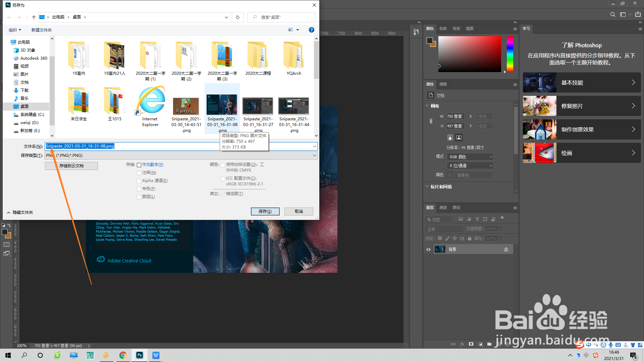This screenshot has height=362, width=644.
Task: Toggle Alpha 通道 checkbox
Action: pyautogui.click(x=139, y=181)
